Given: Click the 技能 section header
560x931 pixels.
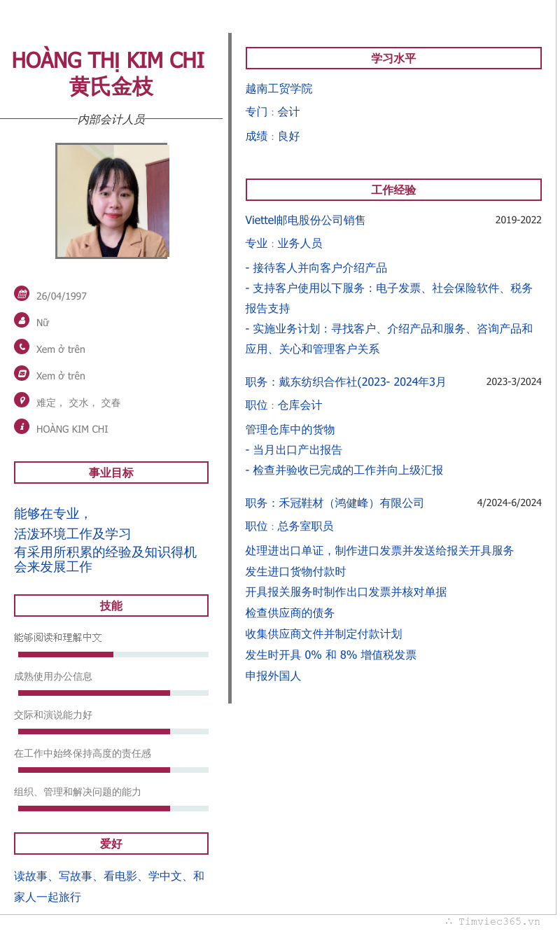Looking at the screenshot, I should [x=111, y=605].
